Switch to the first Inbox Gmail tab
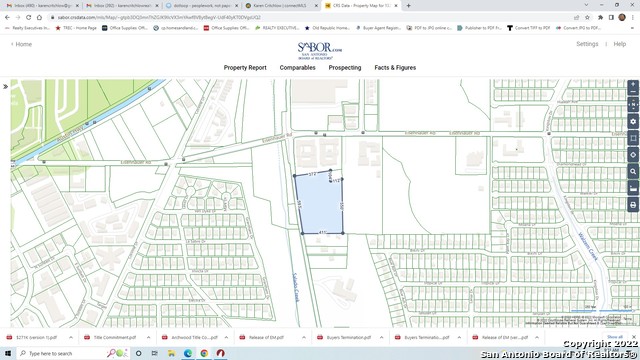This screenshot has width=640, height=360. click(41, 6)
